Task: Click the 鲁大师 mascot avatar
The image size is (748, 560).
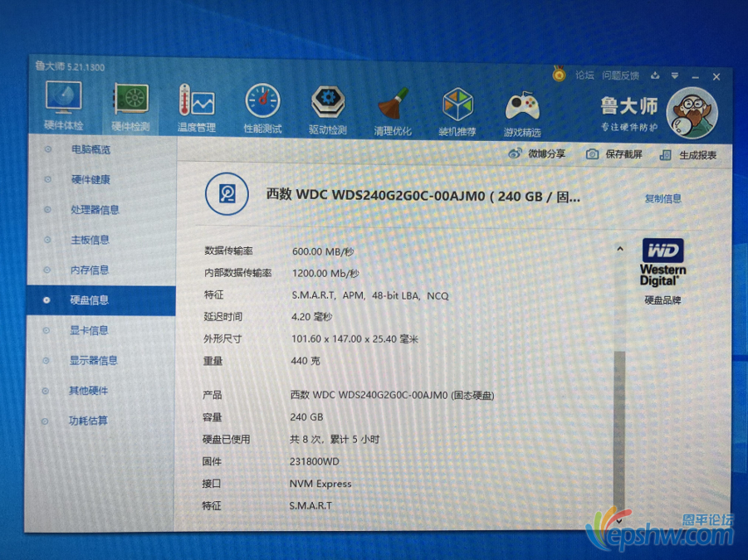Action: [692, 113]
